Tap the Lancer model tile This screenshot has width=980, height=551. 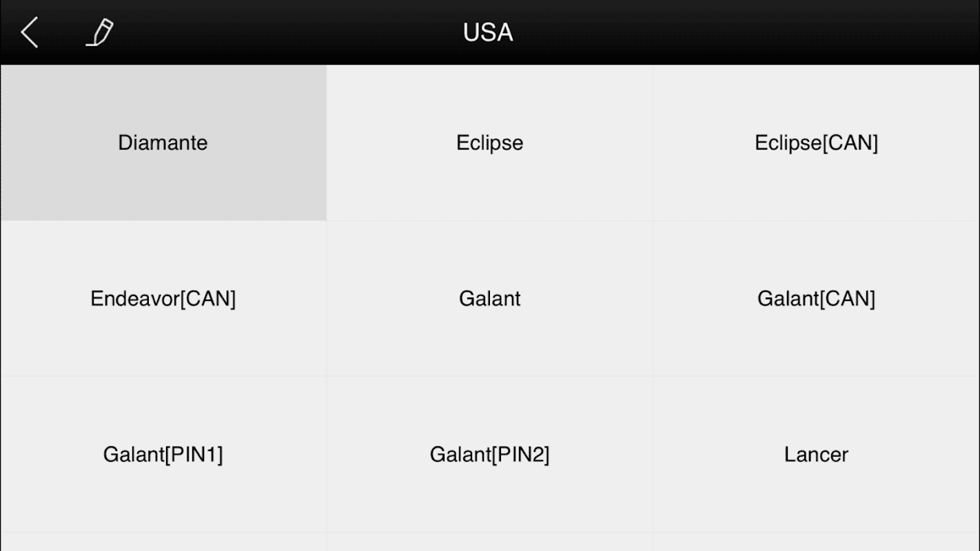[817, 454]
